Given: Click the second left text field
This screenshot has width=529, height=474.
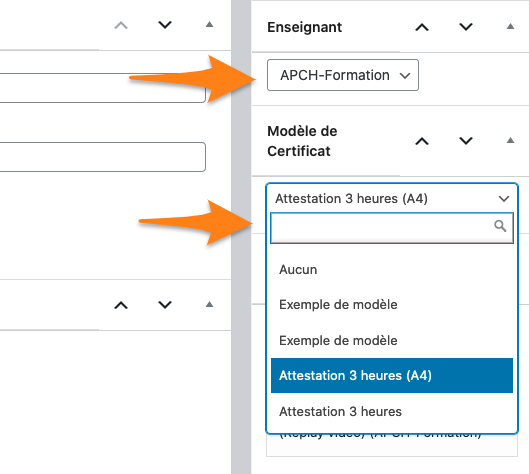Looking at the screenshot, I should tap(103, 157).
